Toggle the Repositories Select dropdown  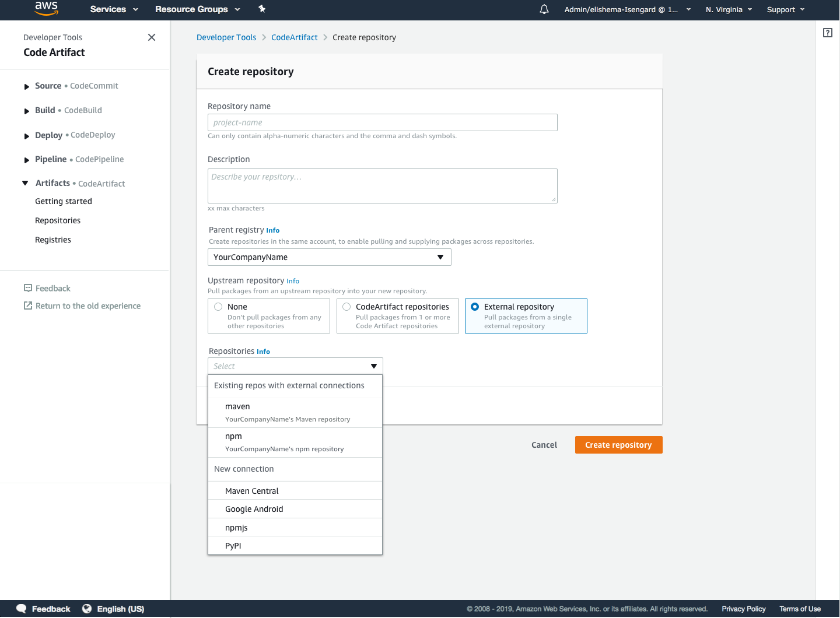click(x=295, y=366)
